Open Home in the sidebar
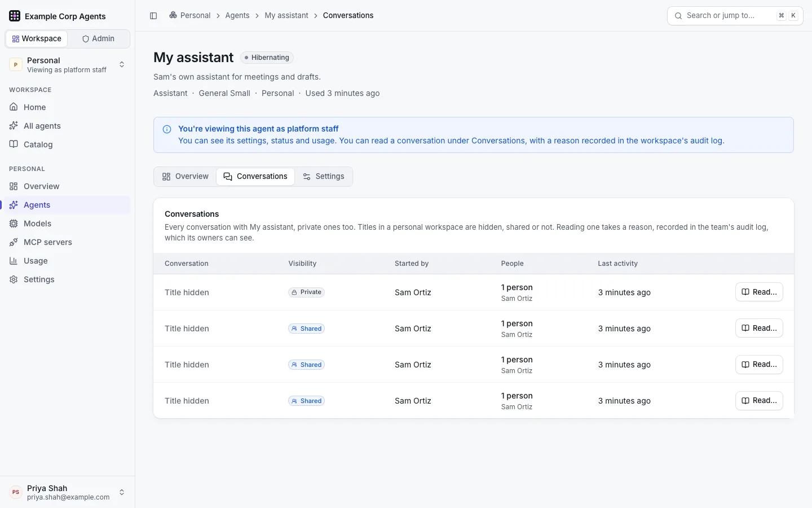 (x=68, y=107)
